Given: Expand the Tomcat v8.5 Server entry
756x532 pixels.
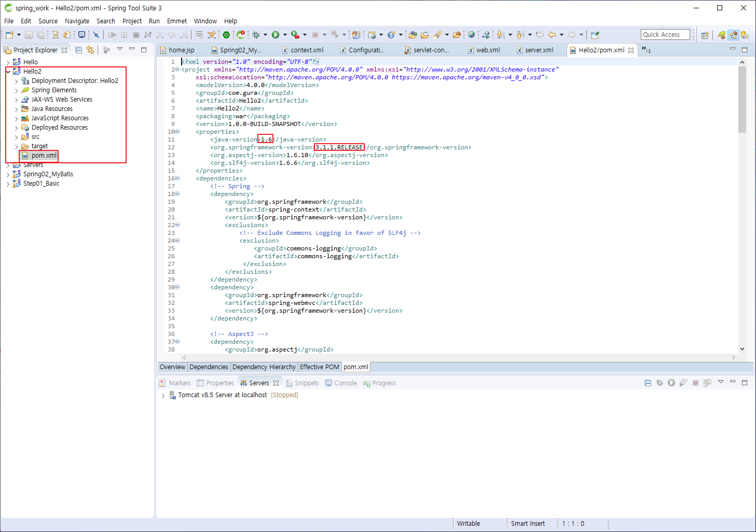Looking at the screenshot, I should pyautogui.click(x=163, y=395).
